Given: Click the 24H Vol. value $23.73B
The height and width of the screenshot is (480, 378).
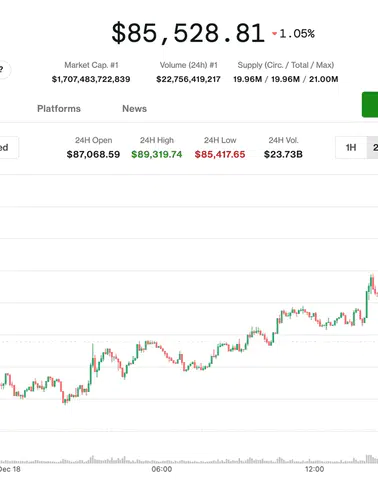Looking at the screenshot, I should tap(283, 154).
